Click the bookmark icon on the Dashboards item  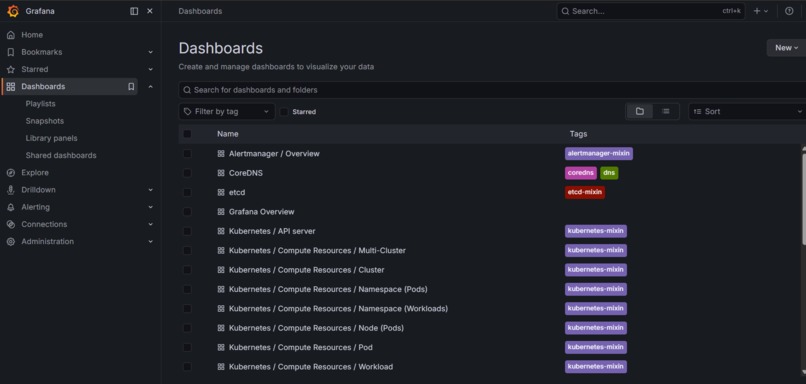[131, 87]
